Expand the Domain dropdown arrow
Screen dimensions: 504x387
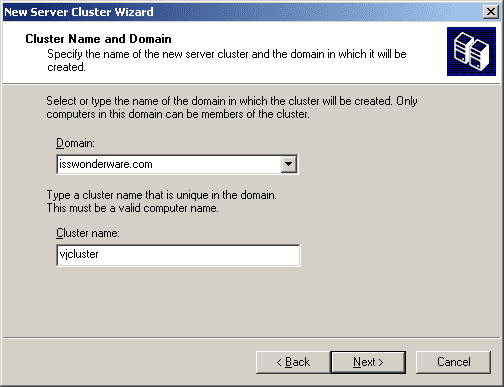click(x=289, y=164)
